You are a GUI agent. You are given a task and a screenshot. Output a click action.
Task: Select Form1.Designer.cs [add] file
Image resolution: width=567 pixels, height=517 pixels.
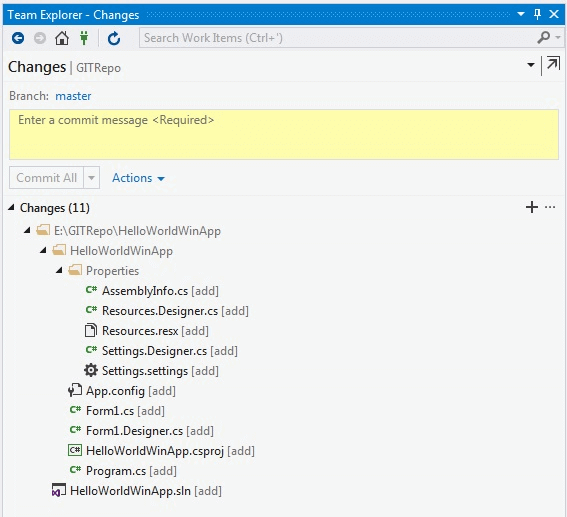coord(150,431)
